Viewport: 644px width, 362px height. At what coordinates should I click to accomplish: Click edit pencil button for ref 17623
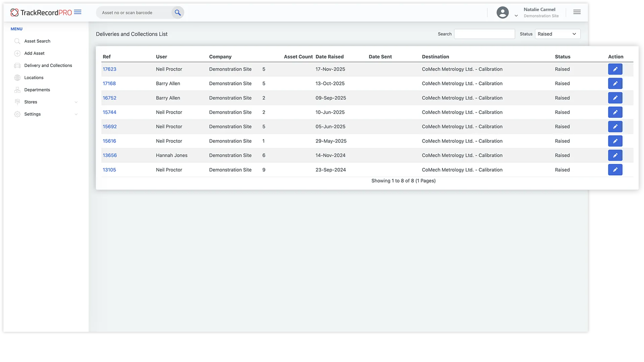(x=615, y=69)
